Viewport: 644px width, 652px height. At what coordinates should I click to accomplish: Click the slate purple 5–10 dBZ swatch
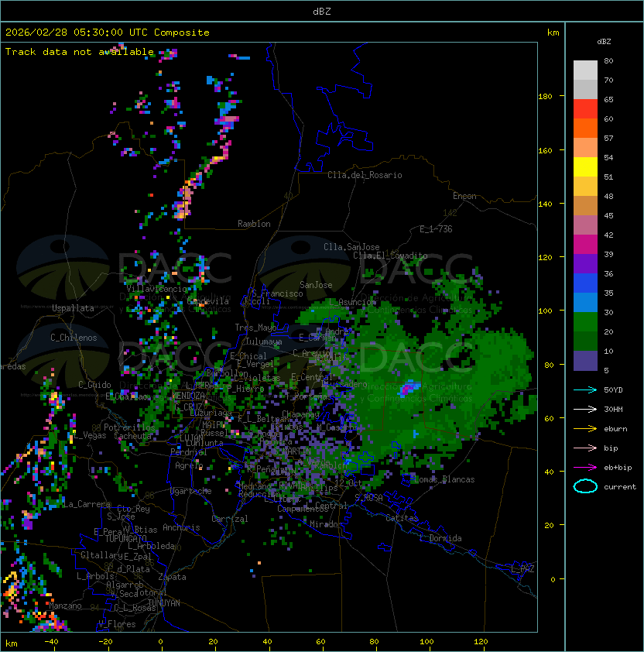coord(585,360)
